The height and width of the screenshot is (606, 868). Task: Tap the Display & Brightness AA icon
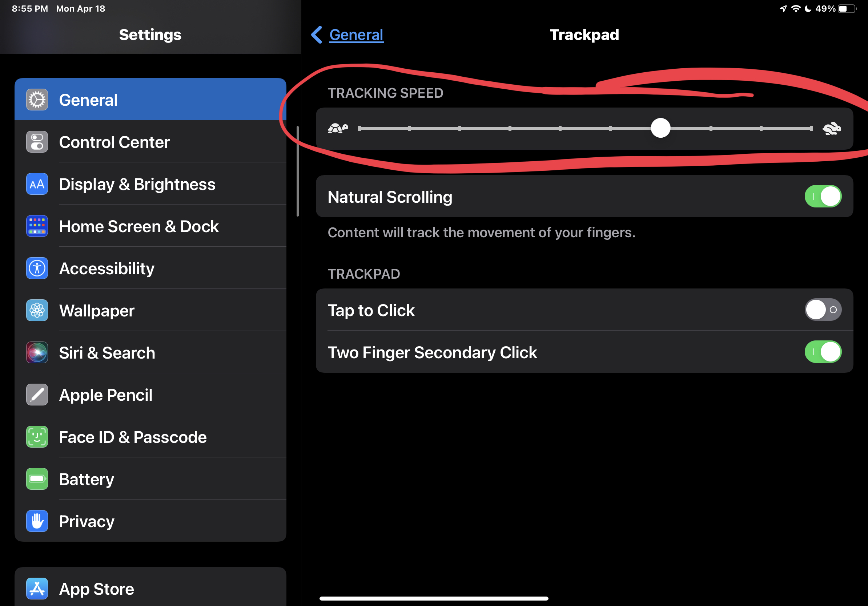(x=37, y=184)
